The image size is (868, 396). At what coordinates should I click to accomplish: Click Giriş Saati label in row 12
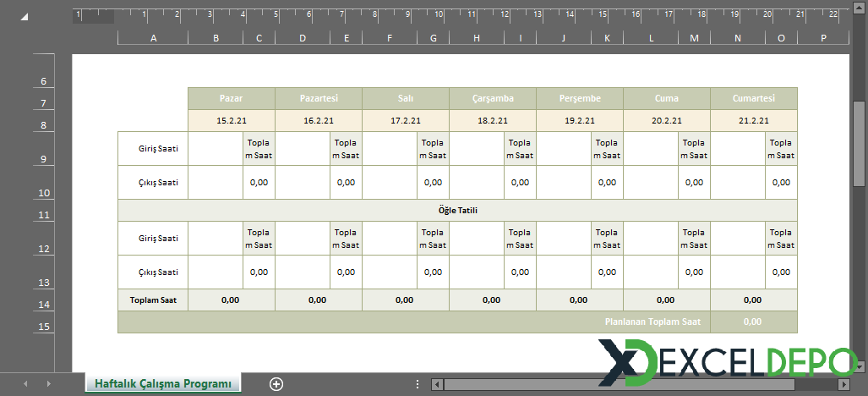tap(153, 238)
